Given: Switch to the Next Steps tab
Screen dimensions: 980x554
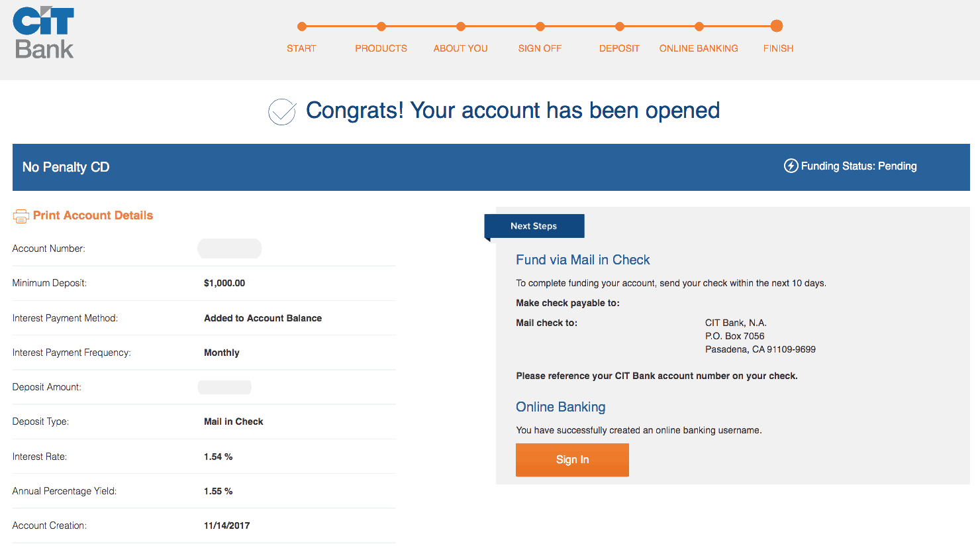Looking at the screenshot, I should click(x=534, y=226).
